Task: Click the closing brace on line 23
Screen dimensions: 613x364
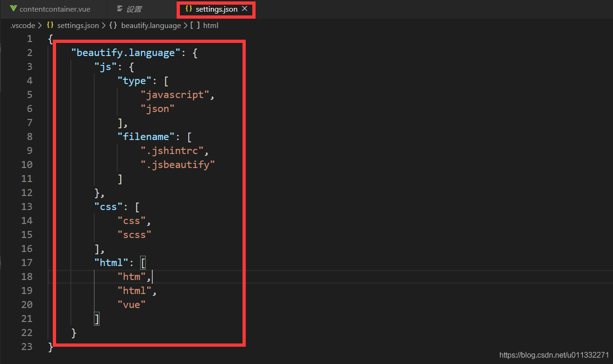Action: 50,347
